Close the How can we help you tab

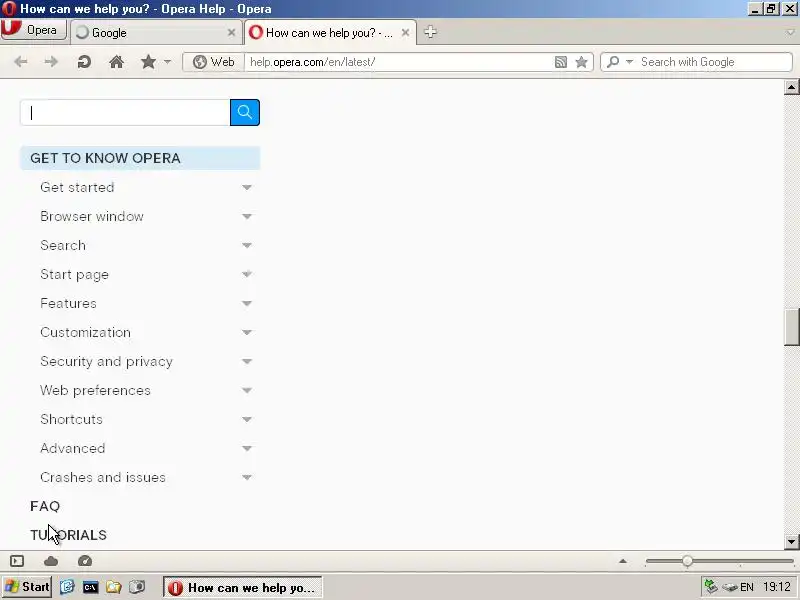[405, 33]
